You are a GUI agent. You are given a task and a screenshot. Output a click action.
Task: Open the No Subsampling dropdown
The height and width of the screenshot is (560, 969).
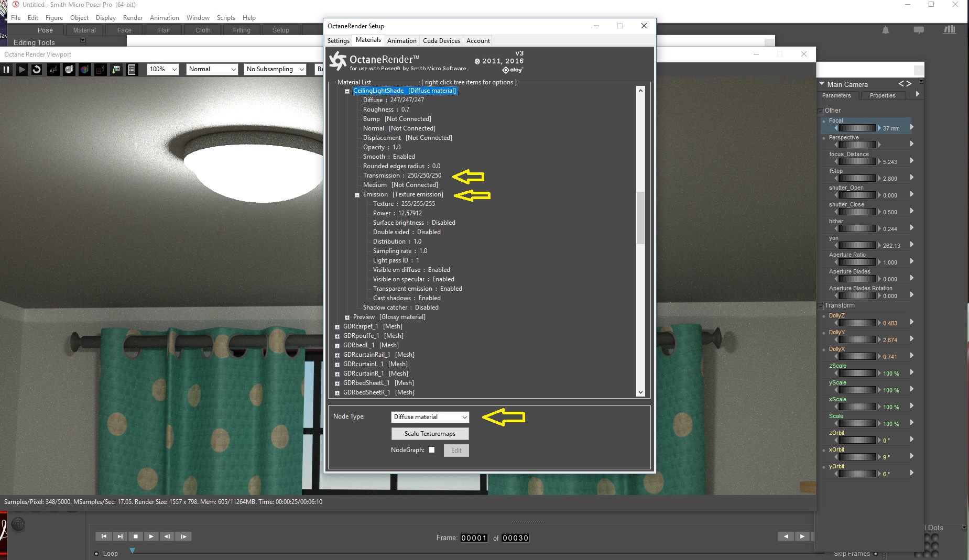[x=275, y=69]
